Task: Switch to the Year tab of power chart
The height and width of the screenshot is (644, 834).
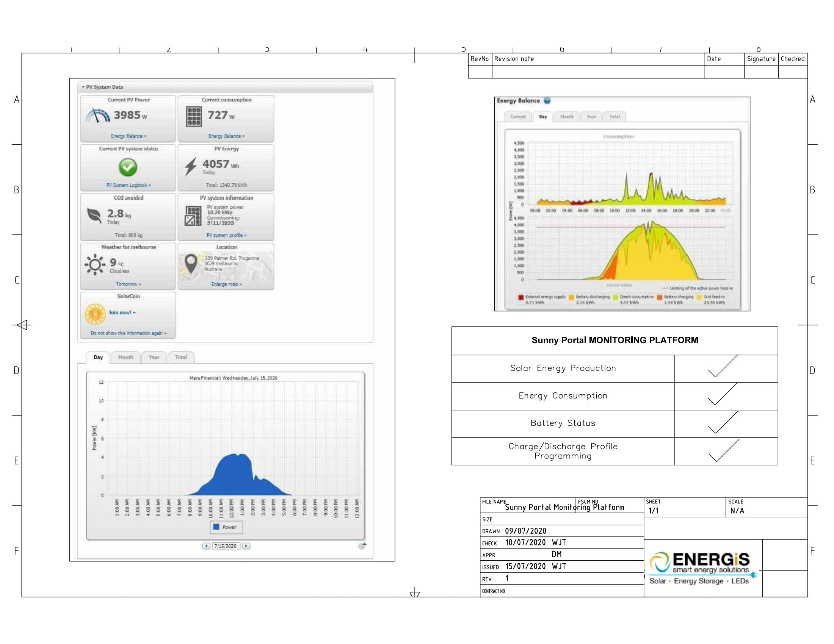Action: click(154, 357)
